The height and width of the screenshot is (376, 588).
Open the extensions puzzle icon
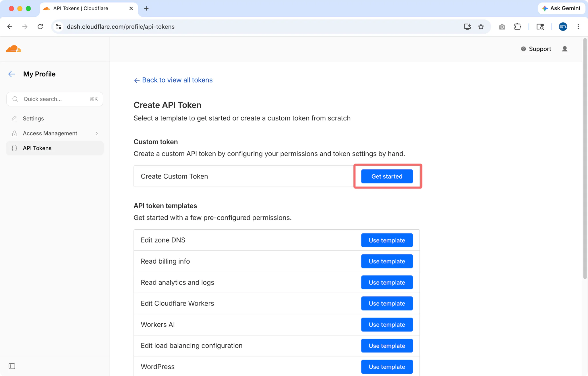click(517, 27)
